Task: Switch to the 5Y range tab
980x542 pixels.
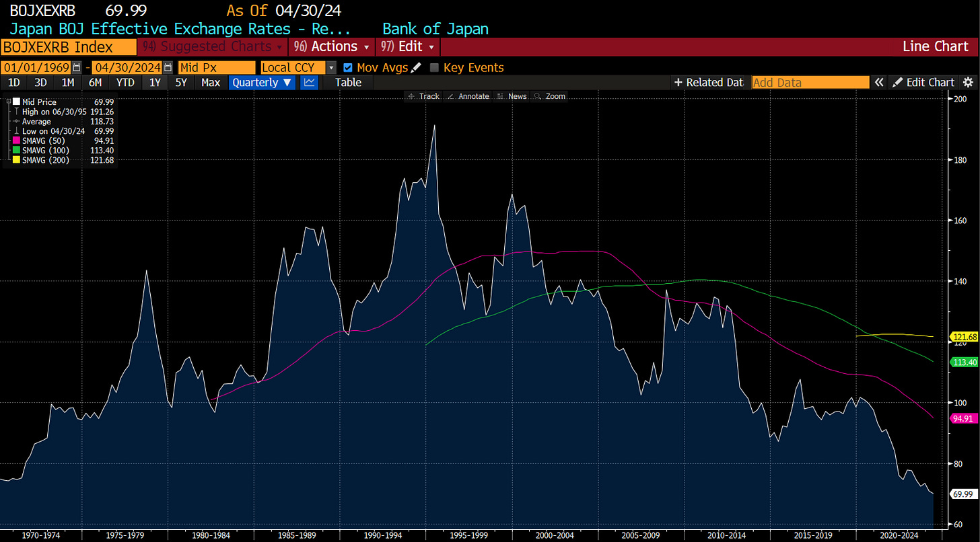Action: pyautogui.click(x=181, y=82)
